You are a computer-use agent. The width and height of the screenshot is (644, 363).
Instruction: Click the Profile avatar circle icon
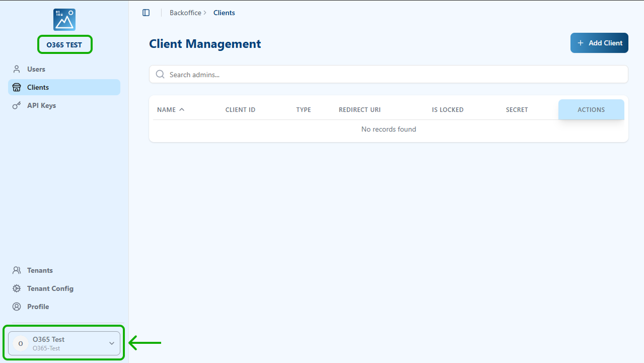(17, 307)
